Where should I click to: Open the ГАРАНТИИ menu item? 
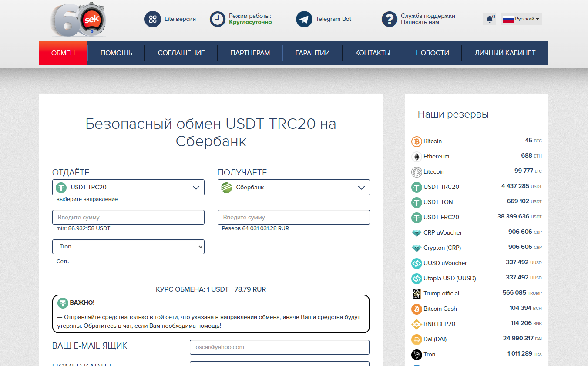point(312,53)
